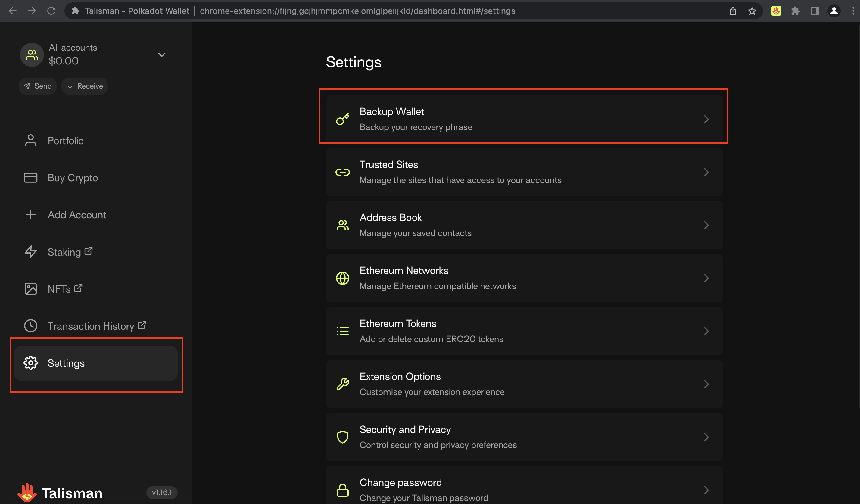The height and width of the screenshot is (504, 860).
Task: Go forward in browser history
Action: [x=32, y=11]
